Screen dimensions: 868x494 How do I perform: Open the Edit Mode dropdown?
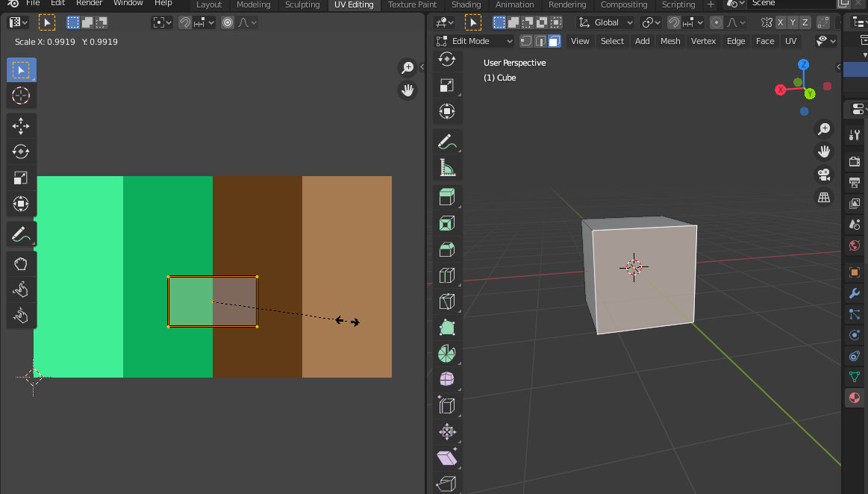475,41
